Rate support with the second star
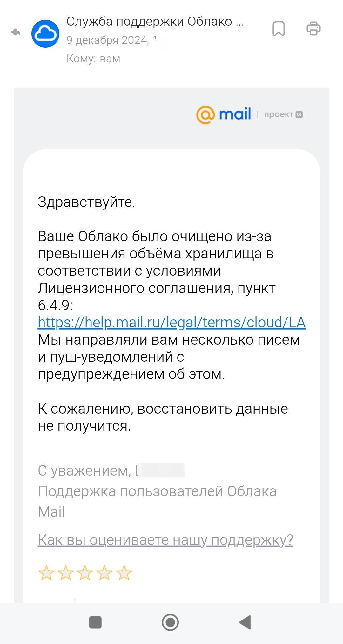Image resolution: width=343 pixels, height=644 pixels. pos(66,573)
